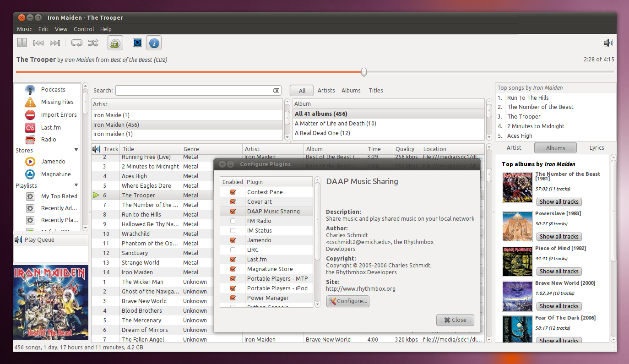Screen dimensions: 629x364
Task: Toggle shuffle mode in toolbar
Action: click(93, 43)
